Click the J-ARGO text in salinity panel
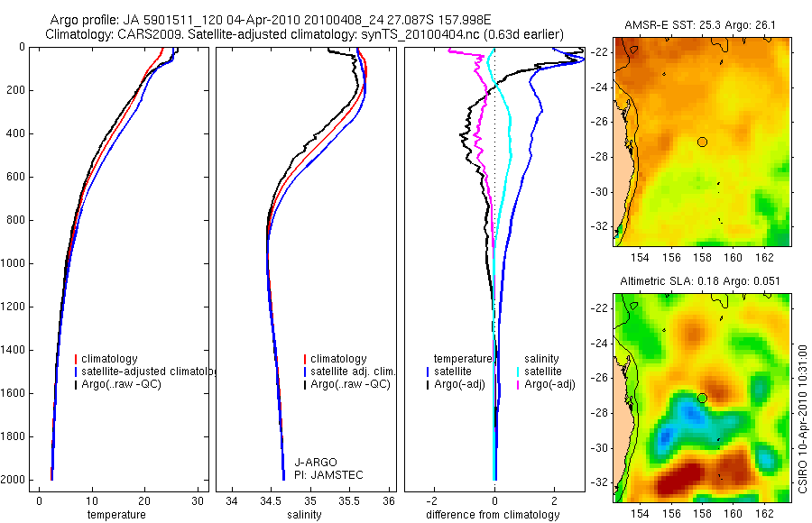 click(x=316, y=462)
